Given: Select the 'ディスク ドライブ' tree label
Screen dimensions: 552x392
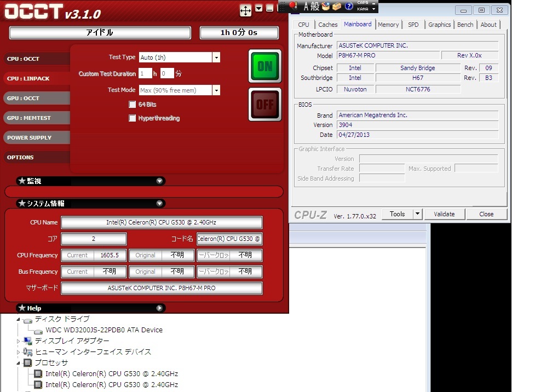Looking at the screenshot, I should (x=62, y=319).
